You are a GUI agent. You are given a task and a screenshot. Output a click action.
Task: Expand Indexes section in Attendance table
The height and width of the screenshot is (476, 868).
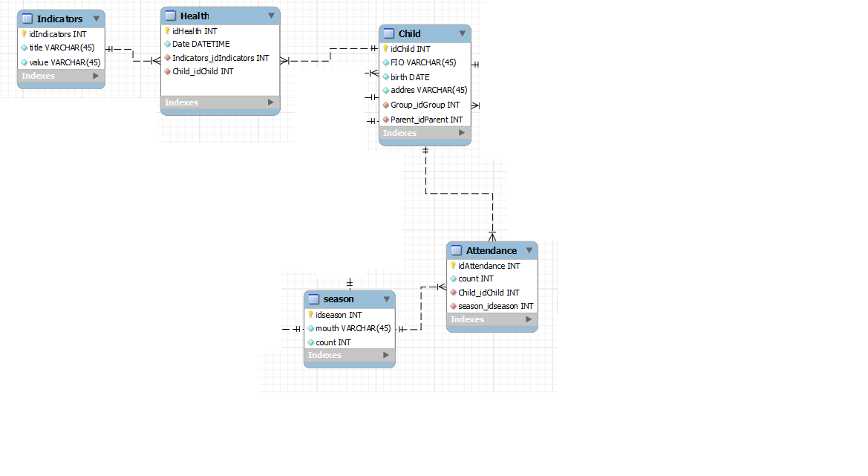(529, 319)
